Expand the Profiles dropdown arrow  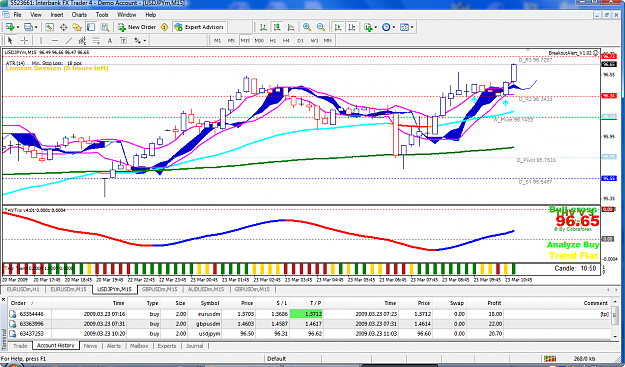tap(36, 27)
